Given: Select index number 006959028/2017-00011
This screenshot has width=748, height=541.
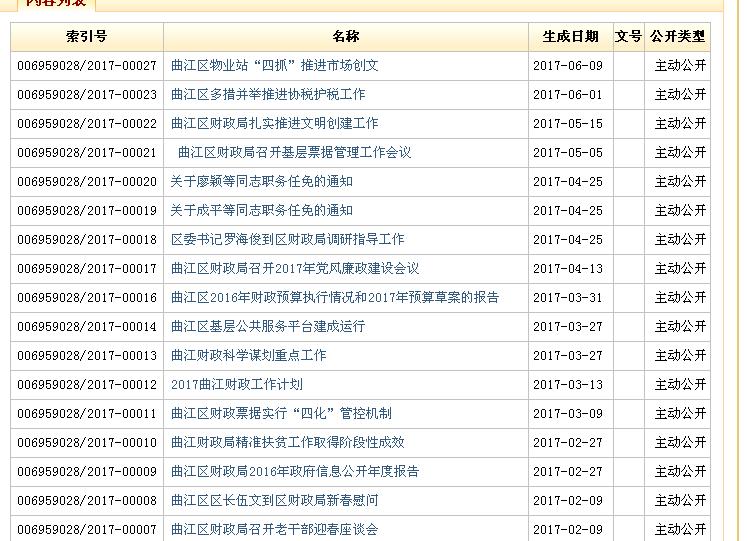Looking at the screenshot, I should point(87,414).
